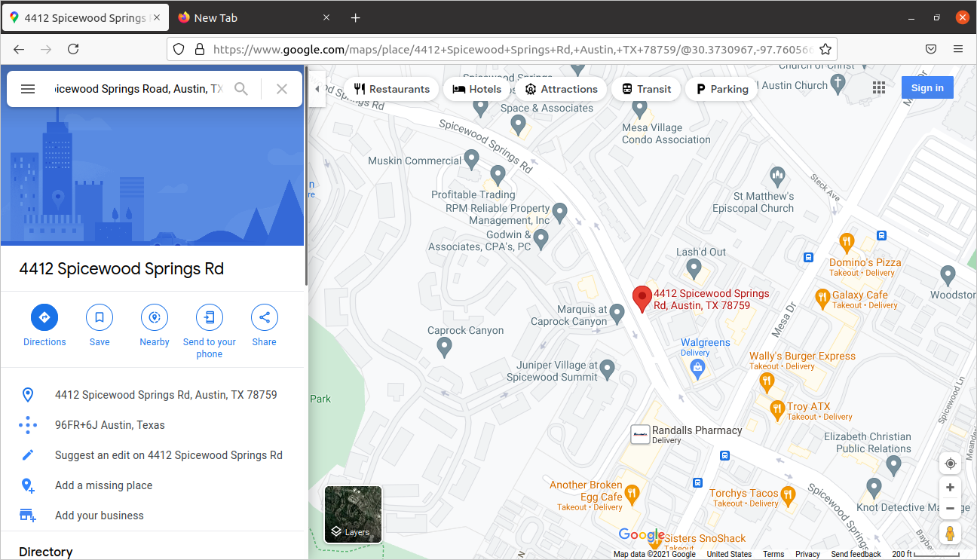977x560 pixels.
Task: Select Godwin & Associates CPA marker
Action: [x=541, y=239]
